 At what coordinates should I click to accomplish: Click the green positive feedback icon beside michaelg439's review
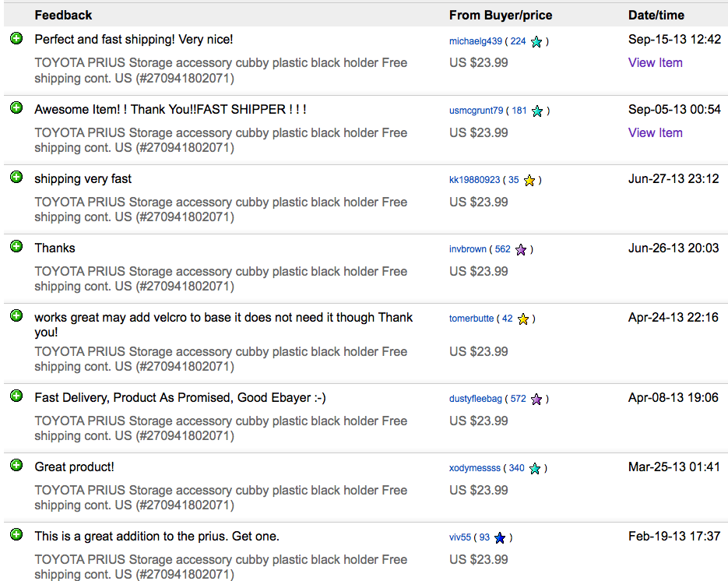pyautogui.click(x=16, y=37)
